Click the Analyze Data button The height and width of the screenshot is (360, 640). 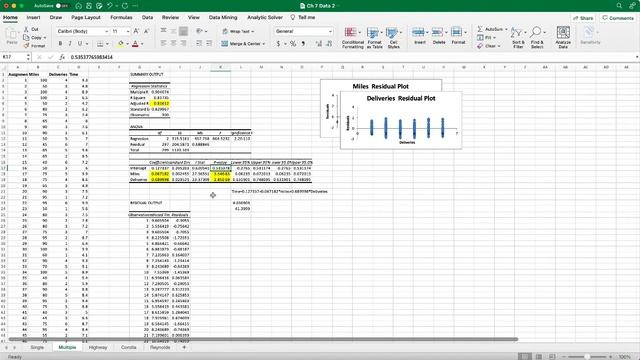[x=563, y=38]
